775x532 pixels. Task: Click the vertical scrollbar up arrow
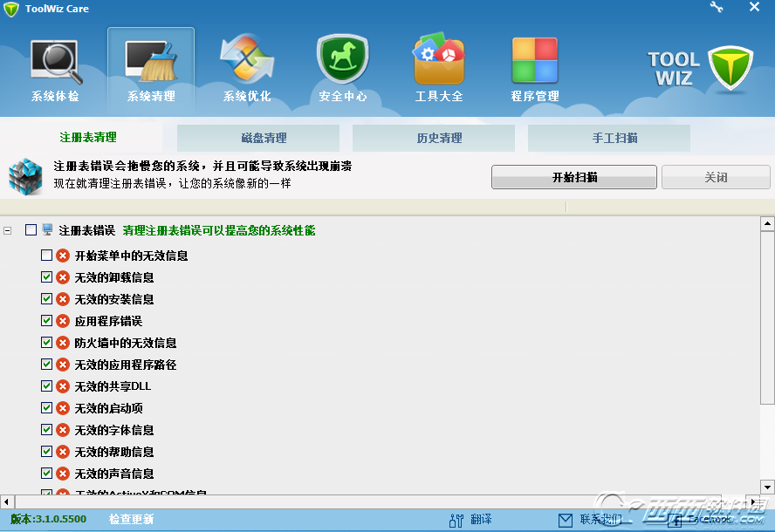click(767, 224)
